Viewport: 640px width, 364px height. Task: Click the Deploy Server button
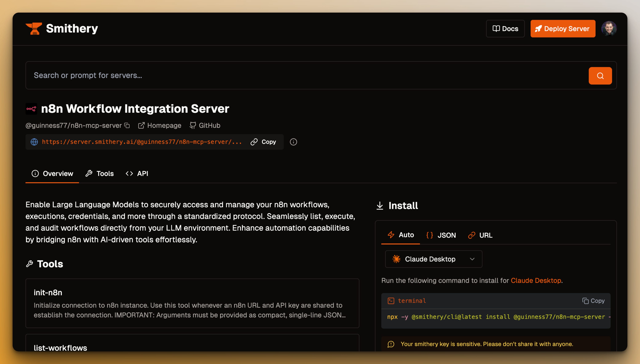(563, 29)
